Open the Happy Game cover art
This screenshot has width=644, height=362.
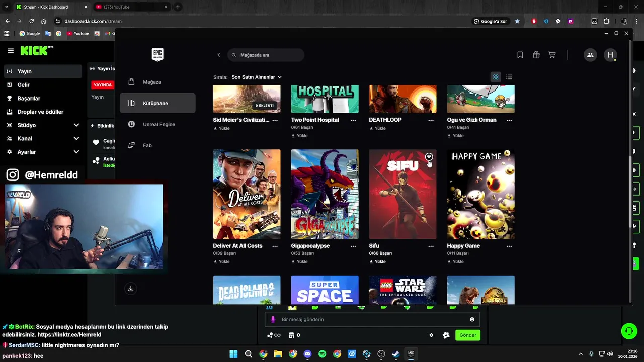tap(480, 194)
